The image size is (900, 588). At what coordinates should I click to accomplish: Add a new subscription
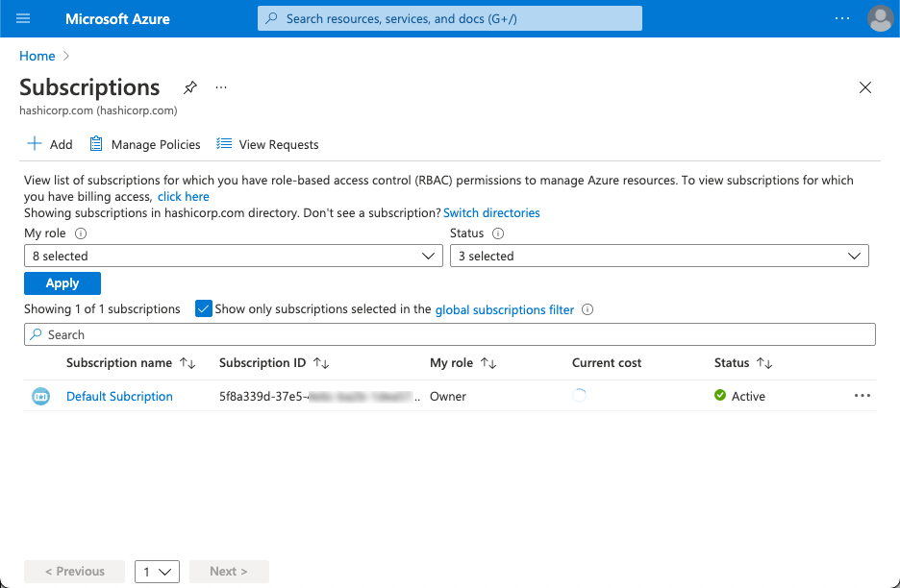pyautogui.click(x=50, y=144)
